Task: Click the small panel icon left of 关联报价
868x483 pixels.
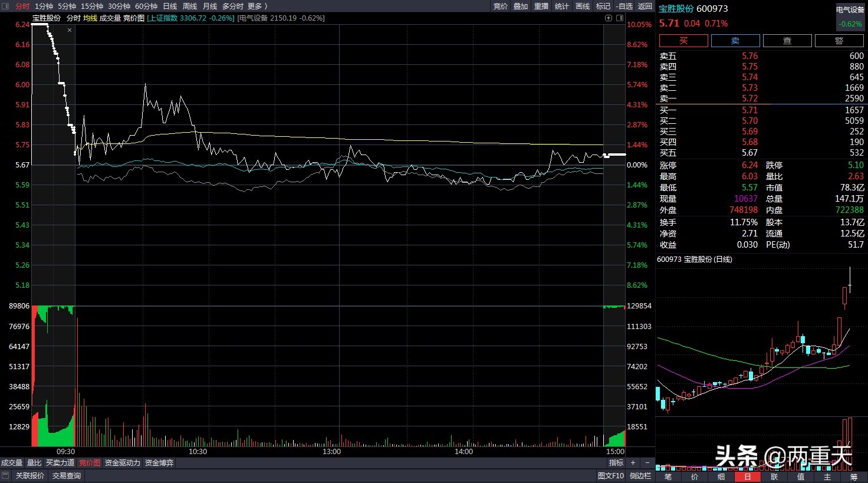Action: point(5,475)
